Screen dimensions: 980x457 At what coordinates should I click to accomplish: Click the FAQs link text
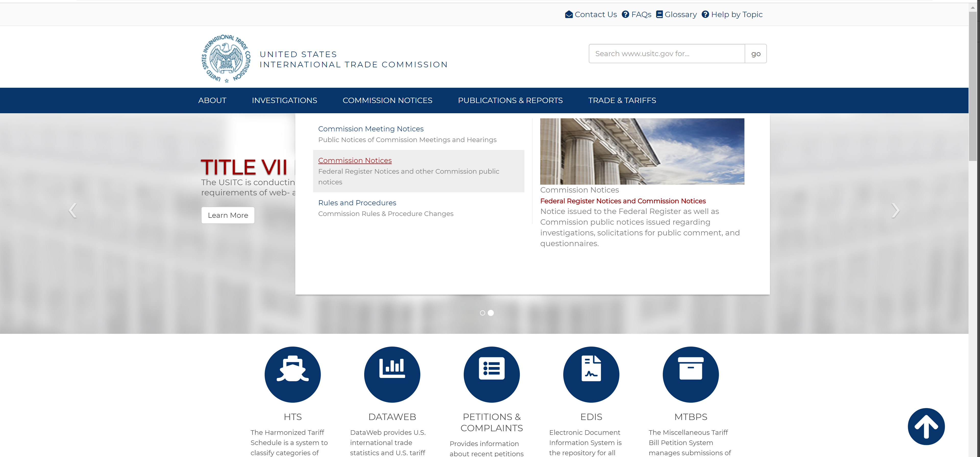[641, 15]
